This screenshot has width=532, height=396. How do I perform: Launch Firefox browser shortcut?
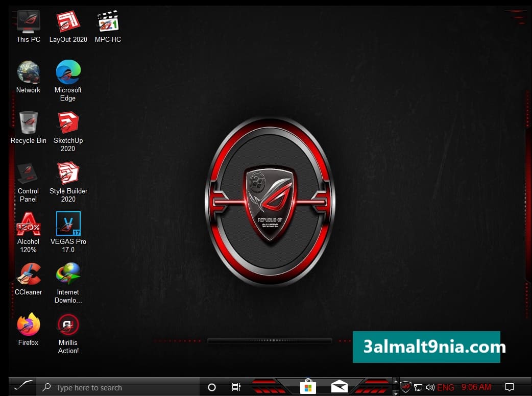click(28, 330)
